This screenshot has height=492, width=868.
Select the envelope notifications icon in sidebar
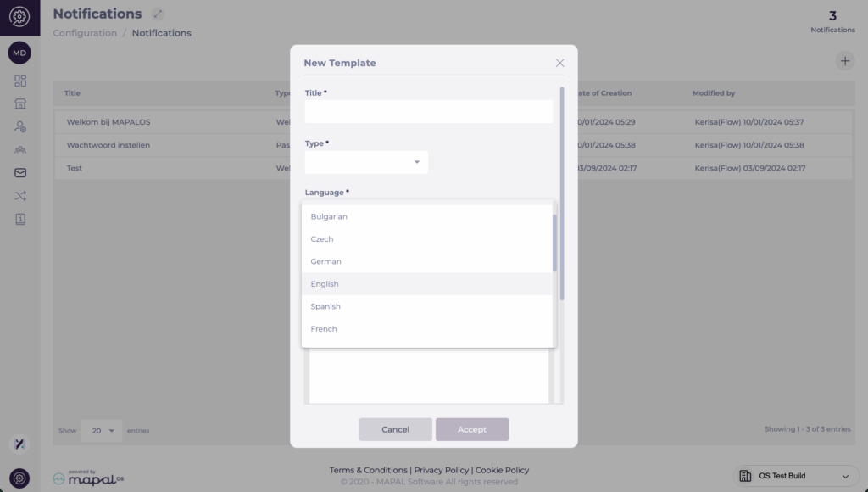[20, 173]
